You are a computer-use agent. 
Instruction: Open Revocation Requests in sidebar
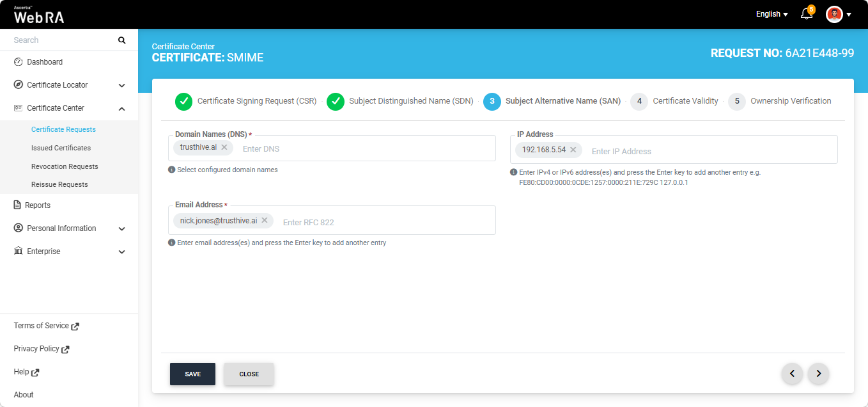tap(65, 166)
